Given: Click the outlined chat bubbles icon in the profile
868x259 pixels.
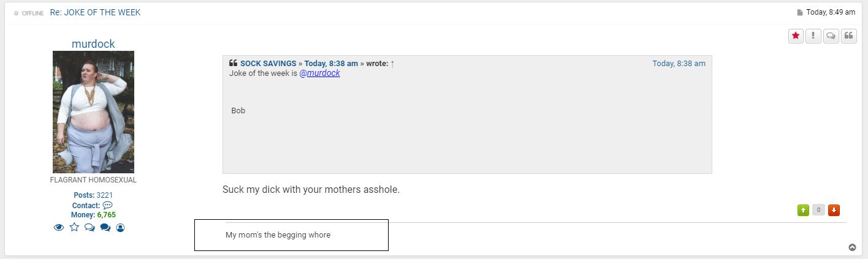Looking at the screenshot, I should [x=89, y=227].
